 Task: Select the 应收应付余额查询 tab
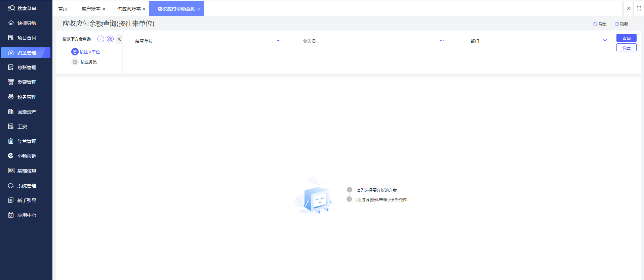pyautogui.click(x=176, y=9)
